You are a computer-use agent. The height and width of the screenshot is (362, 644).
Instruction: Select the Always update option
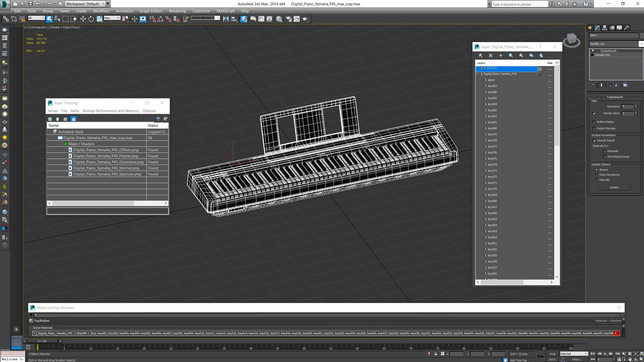tap(596, 170)
